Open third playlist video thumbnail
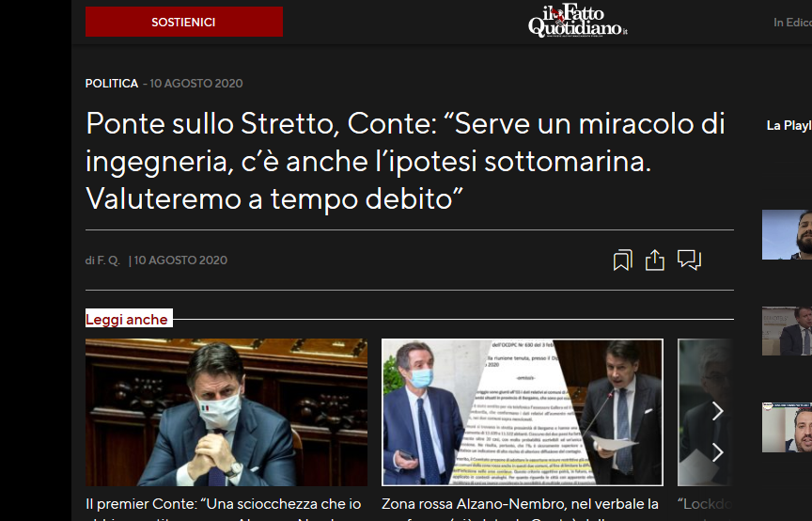 [x=787, y=427]
